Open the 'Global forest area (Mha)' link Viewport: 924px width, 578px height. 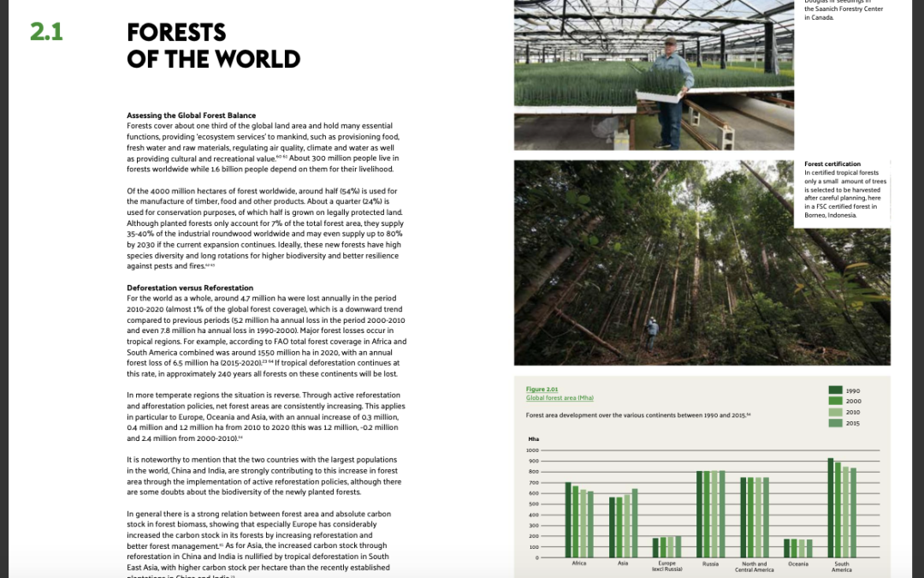[x=560, y=398]
